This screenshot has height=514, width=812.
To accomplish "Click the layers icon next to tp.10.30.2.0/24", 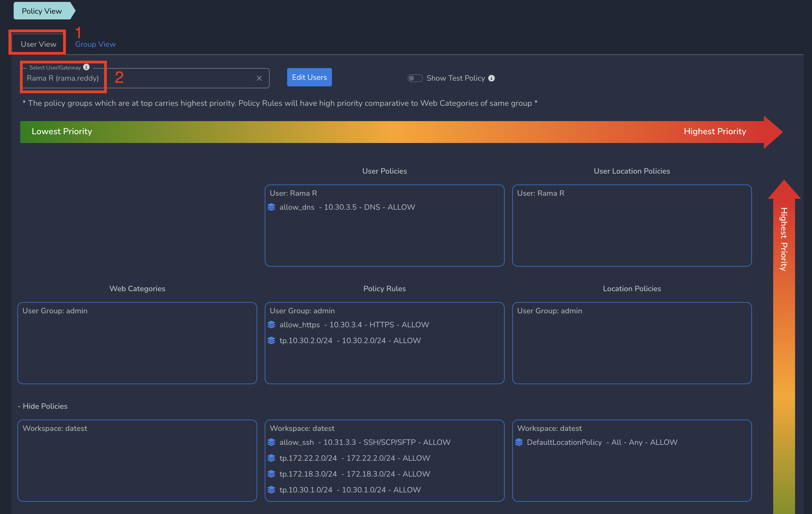I will tap(272, 340).
